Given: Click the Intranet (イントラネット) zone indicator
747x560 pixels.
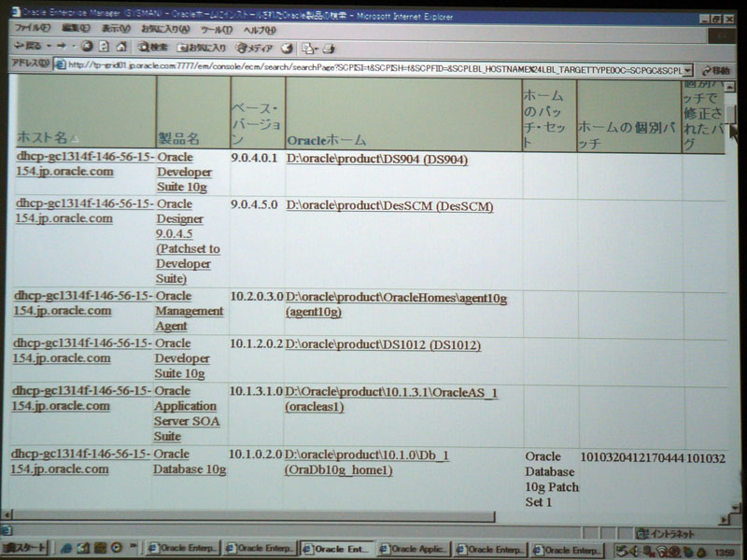Looking at the screenshot, I should point(666,533).
